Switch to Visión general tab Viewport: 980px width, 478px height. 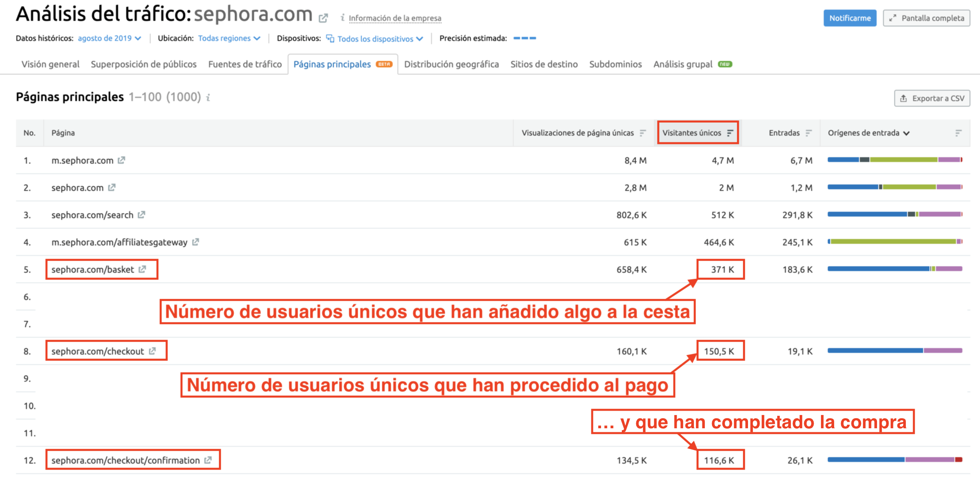click(50, 64)
